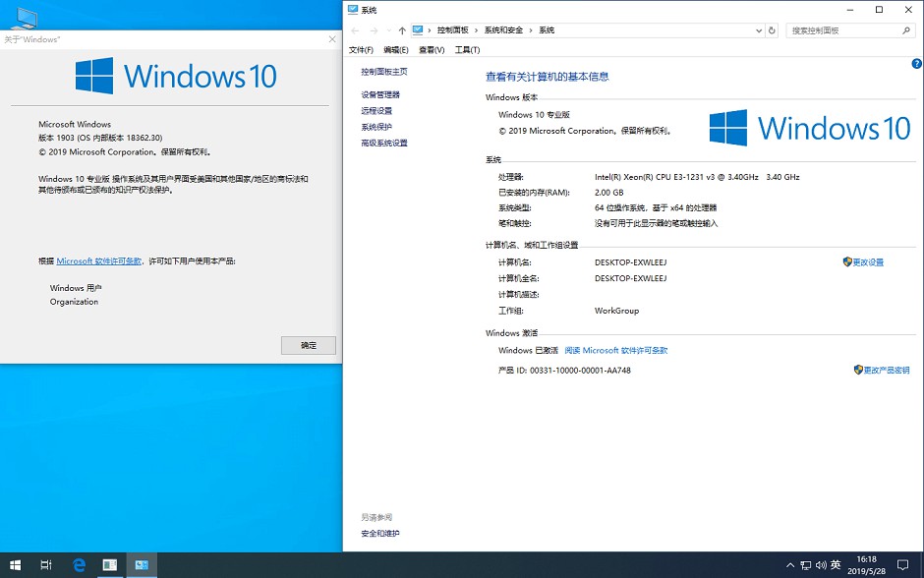The width and height of the screenshot is (924, 578).
Task: Open the address bar history dropdown
Action: coord(757,29)
